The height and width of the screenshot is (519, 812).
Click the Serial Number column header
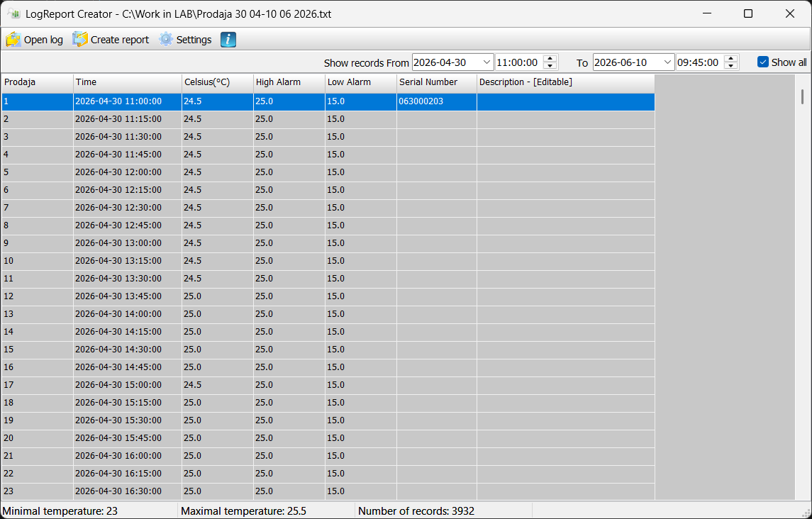pyautogui.click(x=437, y=82)
